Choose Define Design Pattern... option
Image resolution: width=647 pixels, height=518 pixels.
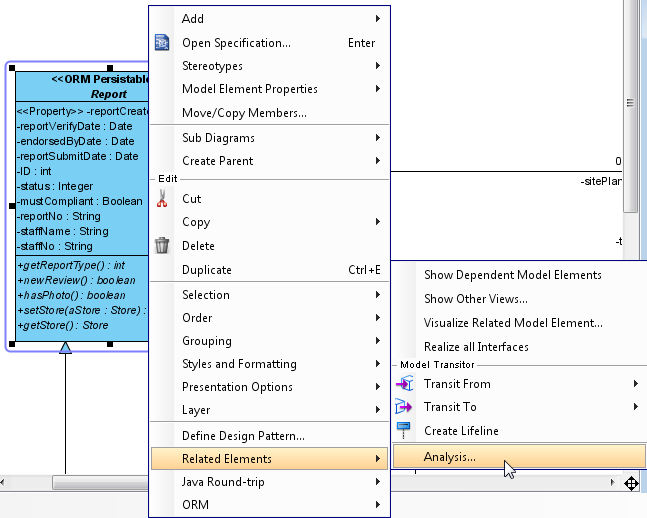click(x=243, y=436)
